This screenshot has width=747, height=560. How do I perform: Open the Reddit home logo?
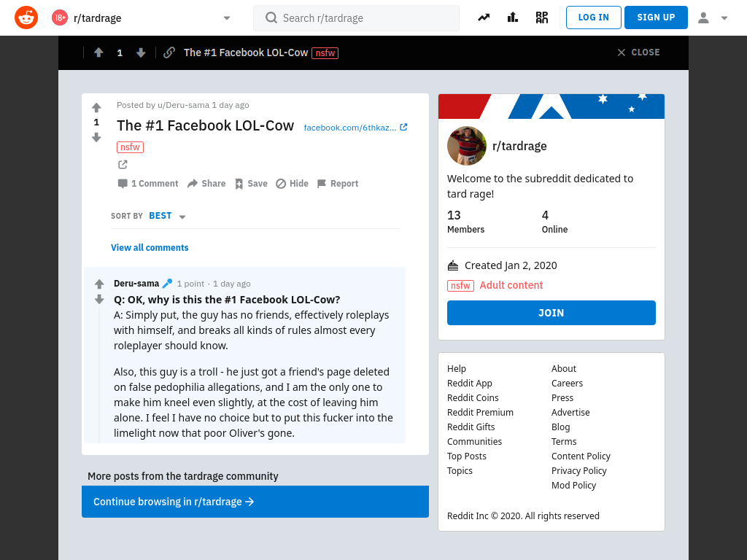26,17
